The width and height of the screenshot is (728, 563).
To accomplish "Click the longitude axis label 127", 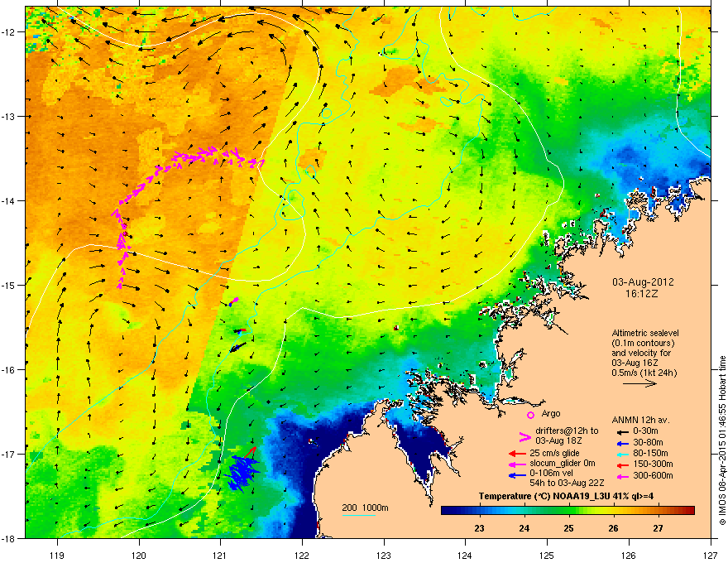I will pos(711,555).
